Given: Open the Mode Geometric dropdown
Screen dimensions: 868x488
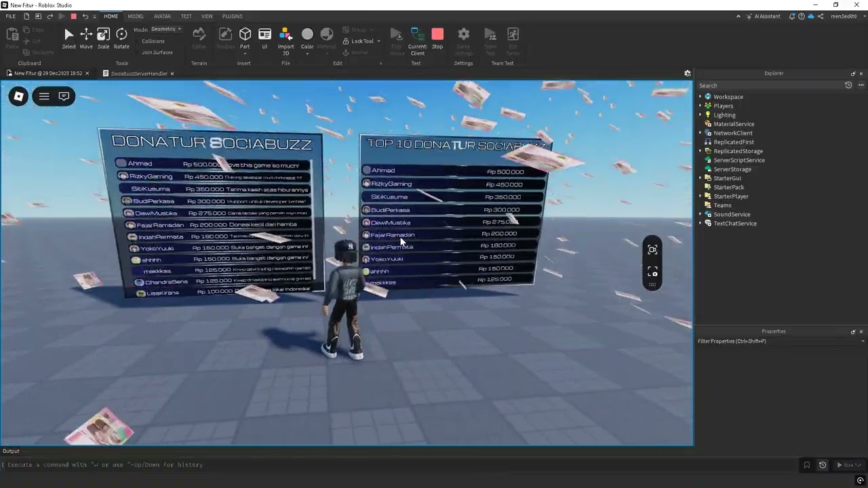Looking at the screenshot, I should (x=165, y=29).
